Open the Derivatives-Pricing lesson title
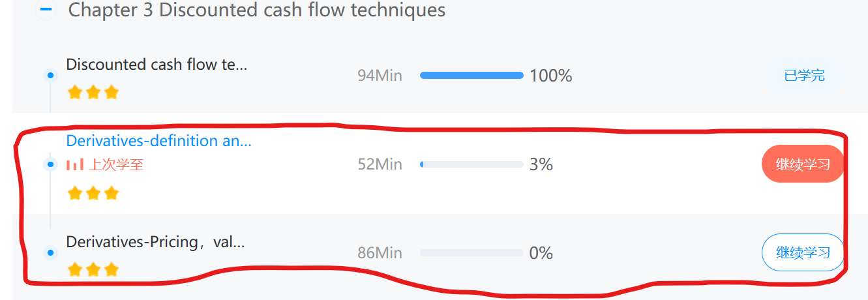This screenshot has width=868, height=300. point(155,242)
